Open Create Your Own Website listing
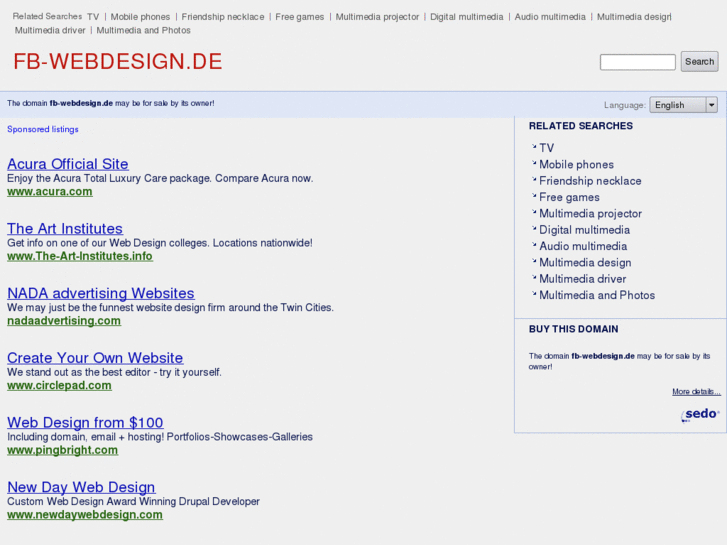 95,358
